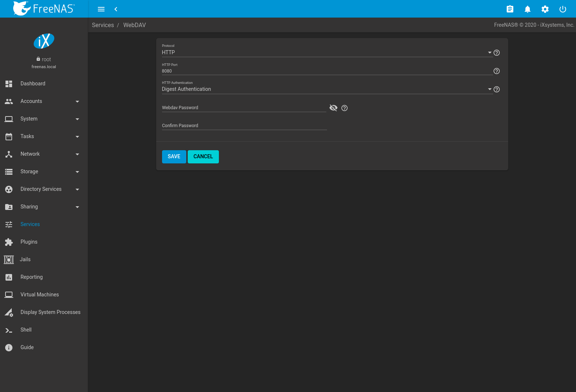576x392 pixels.
Task: Toggle Webdav password visibility eye icon
Action: click(333, 108)
